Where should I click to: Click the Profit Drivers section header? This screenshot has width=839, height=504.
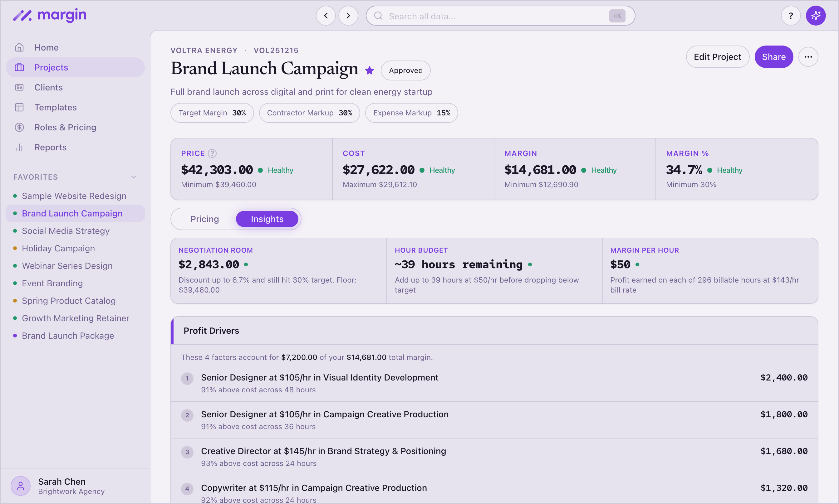click(494, 331)
